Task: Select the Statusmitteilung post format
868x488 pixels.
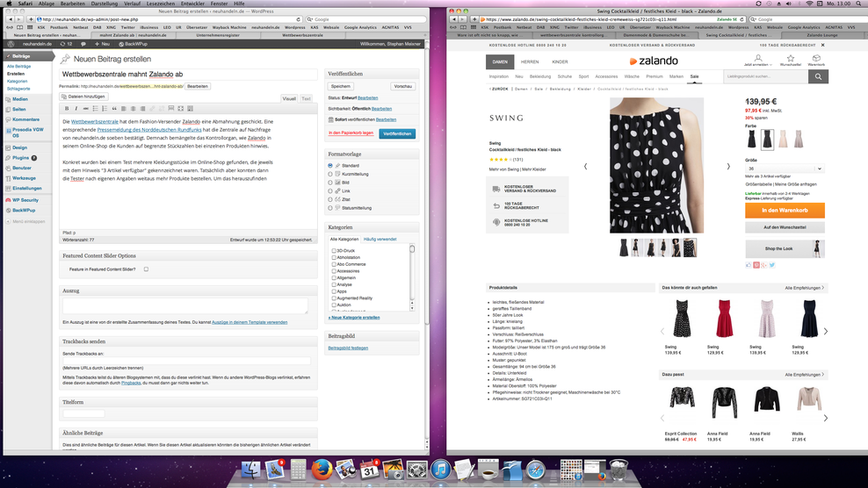Action: pyautogui.click(x=330, y=208)
